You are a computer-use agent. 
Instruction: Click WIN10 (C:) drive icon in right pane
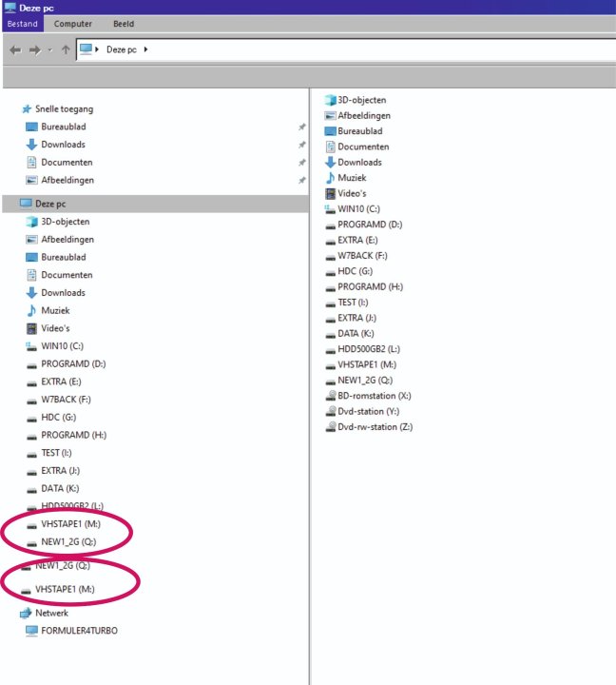pyautogui.click(x=330, y=209)
